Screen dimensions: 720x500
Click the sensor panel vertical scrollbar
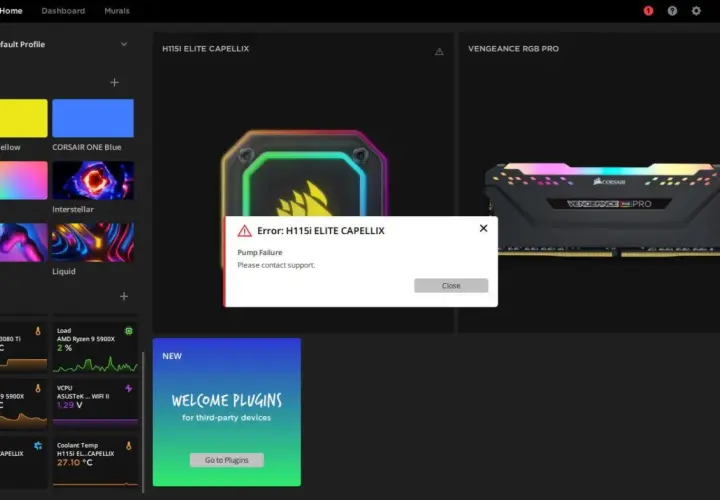143,422
